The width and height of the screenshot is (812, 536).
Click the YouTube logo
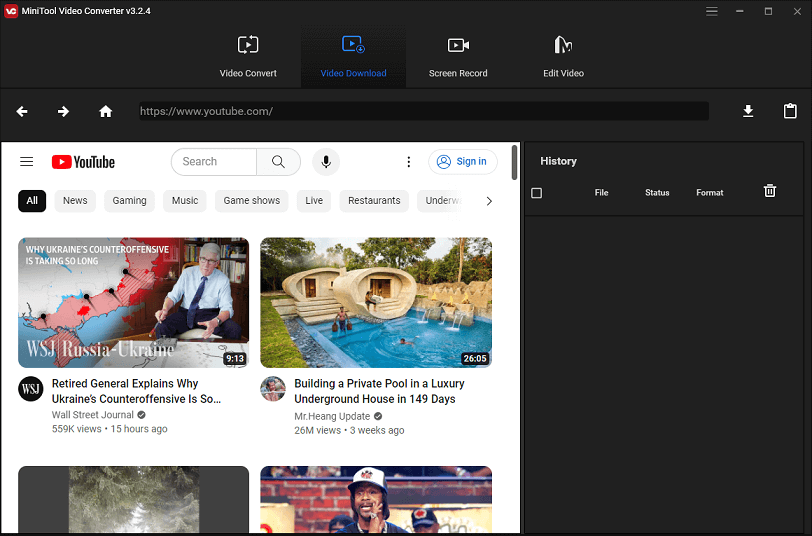tap(83, 162)
